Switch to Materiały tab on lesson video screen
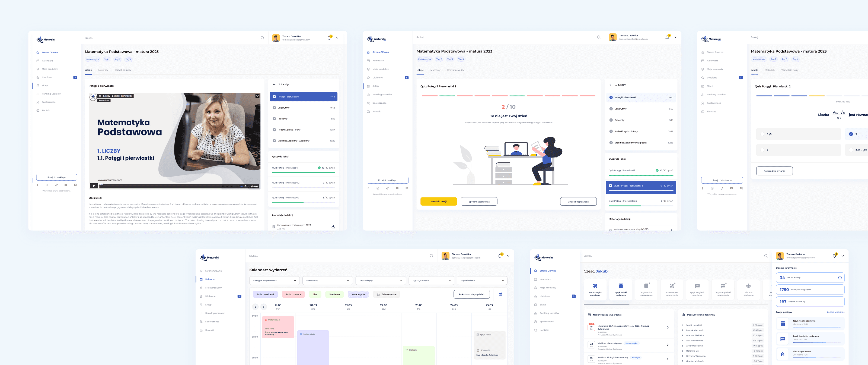Image resolution: width=868 pixels, height=365 pixels. click(103, 70)
